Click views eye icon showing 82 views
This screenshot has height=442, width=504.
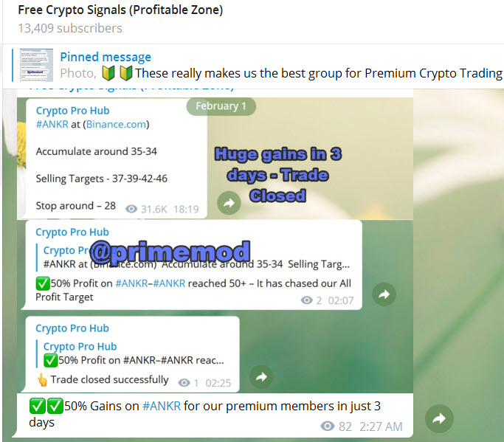[x=328, y=427]
